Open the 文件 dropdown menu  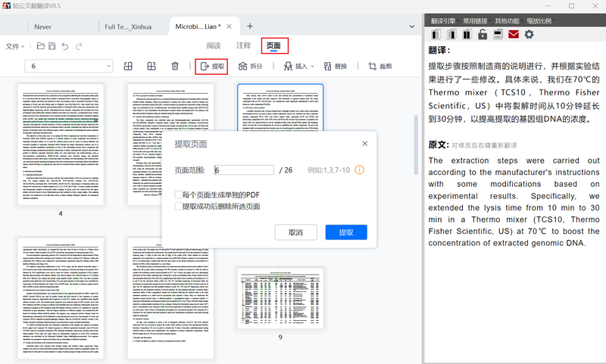(x=15, y=46)
